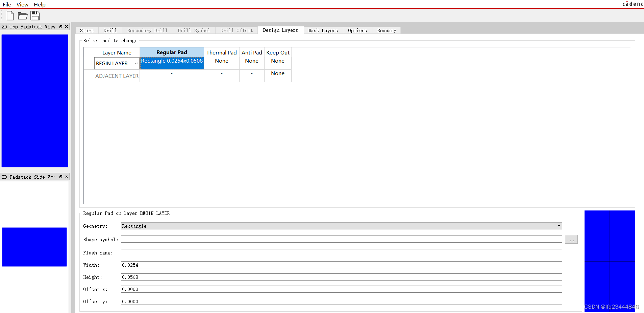Float the 2D Padstack Side View panel
This screenshot has width=644, height=313.
coord(61,177)
